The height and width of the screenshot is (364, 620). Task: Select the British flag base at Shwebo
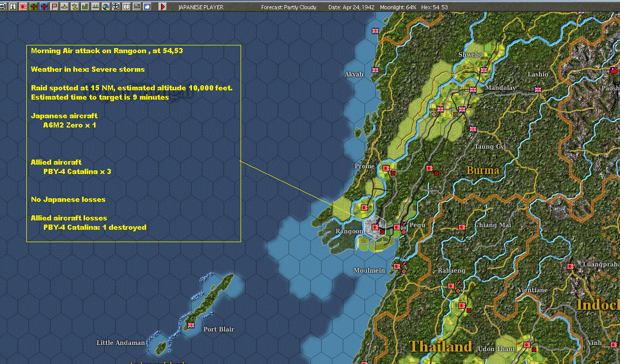tap(484, 70)
